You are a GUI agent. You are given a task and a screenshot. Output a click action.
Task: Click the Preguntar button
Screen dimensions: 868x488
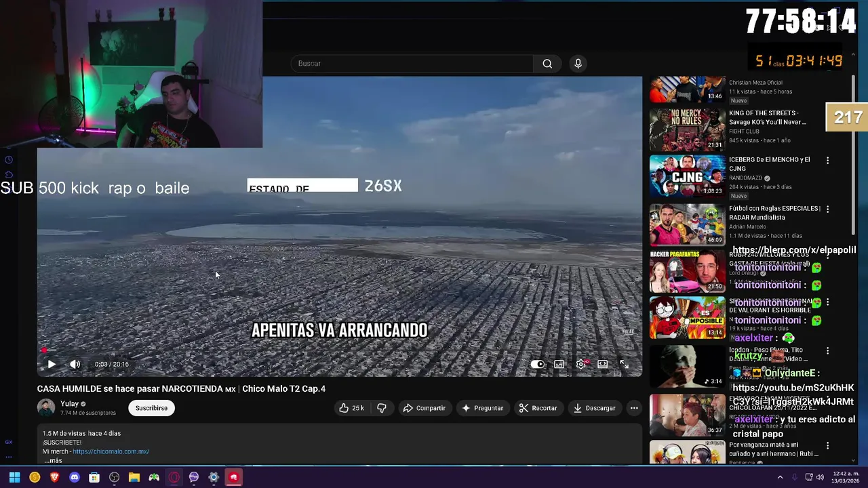(482, 408)
